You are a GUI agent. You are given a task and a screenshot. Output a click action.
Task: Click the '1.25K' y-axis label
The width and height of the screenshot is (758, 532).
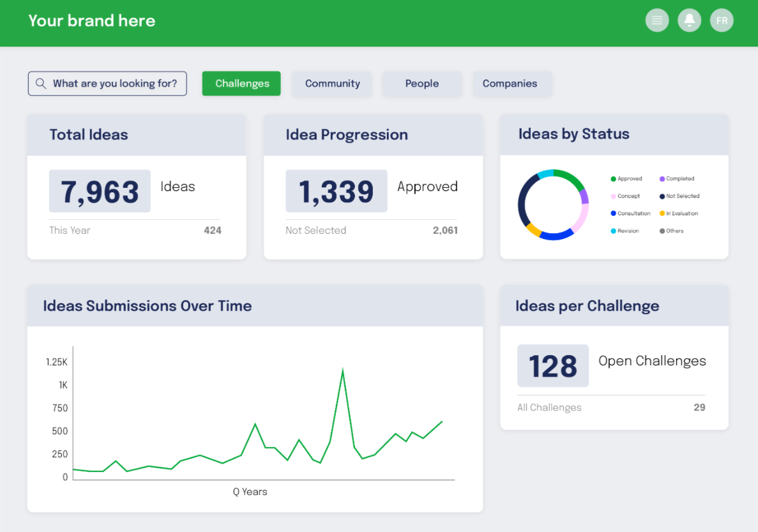[57, 362]
